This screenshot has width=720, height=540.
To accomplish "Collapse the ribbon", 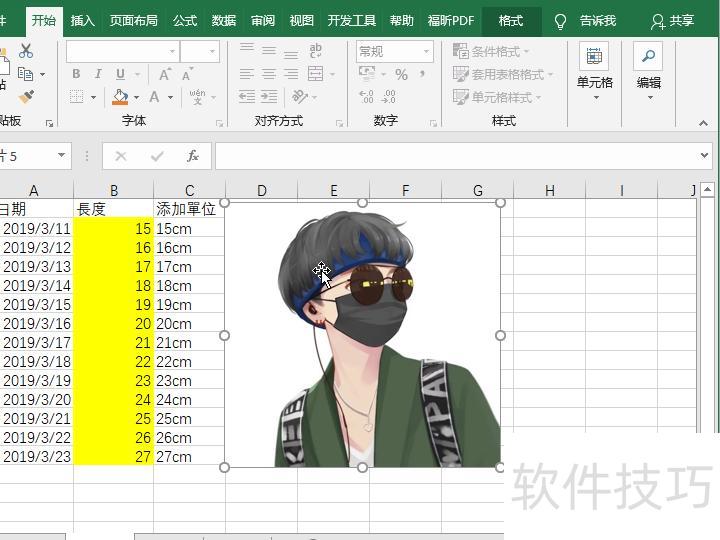I will (703, 123).
